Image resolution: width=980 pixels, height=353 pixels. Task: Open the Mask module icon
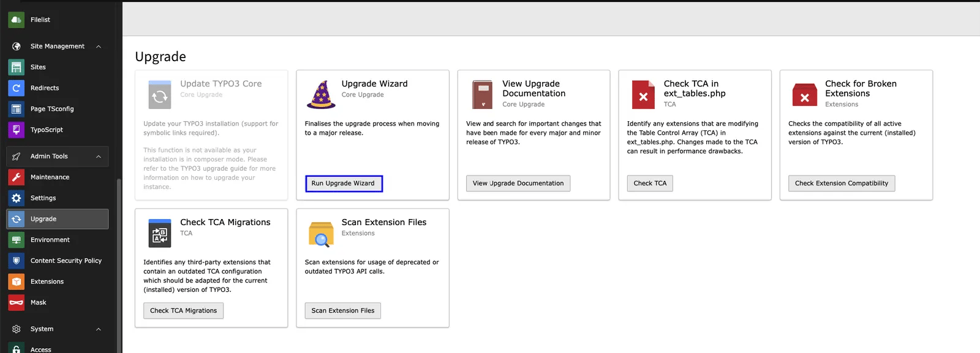tap(17, 302)
